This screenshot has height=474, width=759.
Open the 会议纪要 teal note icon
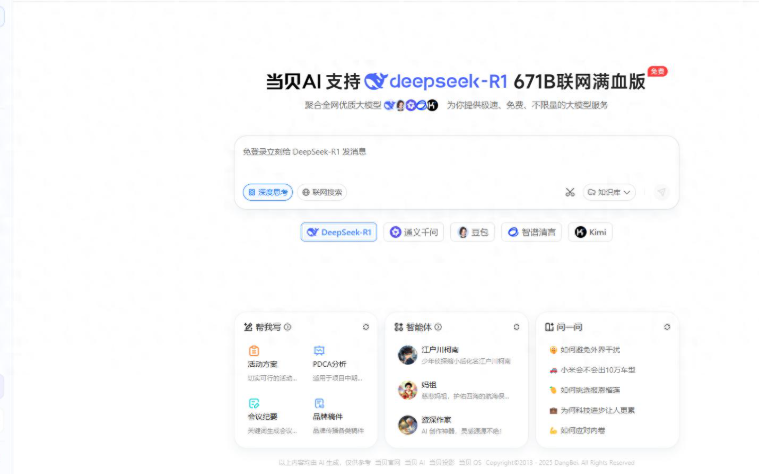[x=254, y=403]
